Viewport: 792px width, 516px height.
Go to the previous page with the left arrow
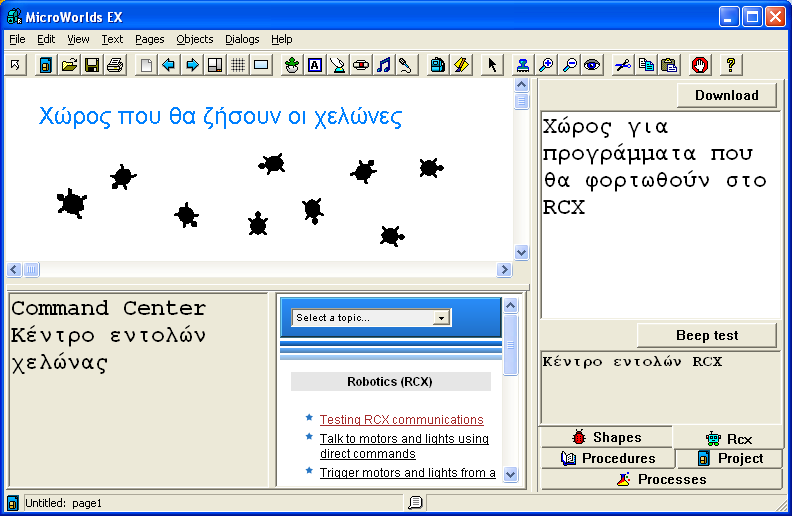click(x=169, y=65)
